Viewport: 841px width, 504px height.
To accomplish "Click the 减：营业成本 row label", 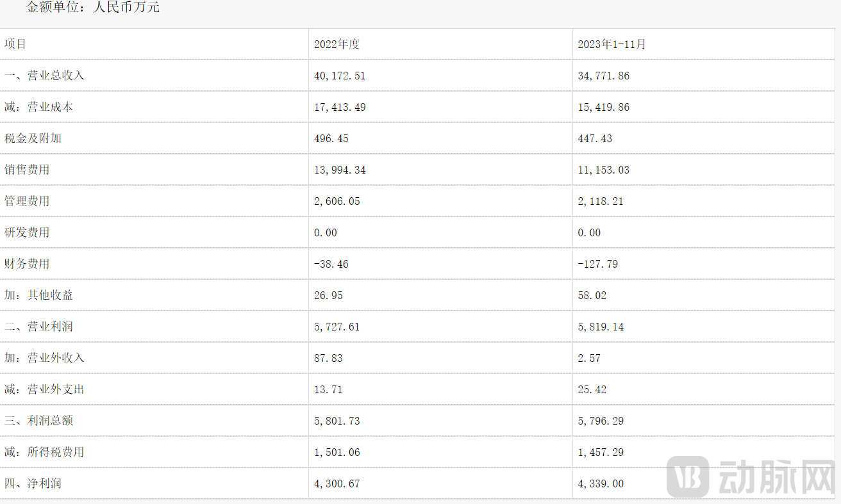I will click(x=38, y=107).
